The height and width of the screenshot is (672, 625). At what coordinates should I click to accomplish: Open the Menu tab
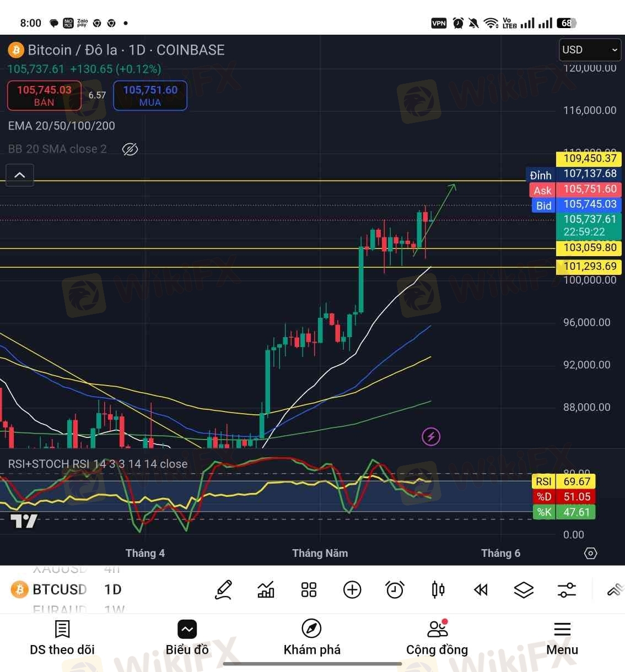click(562, 638)
